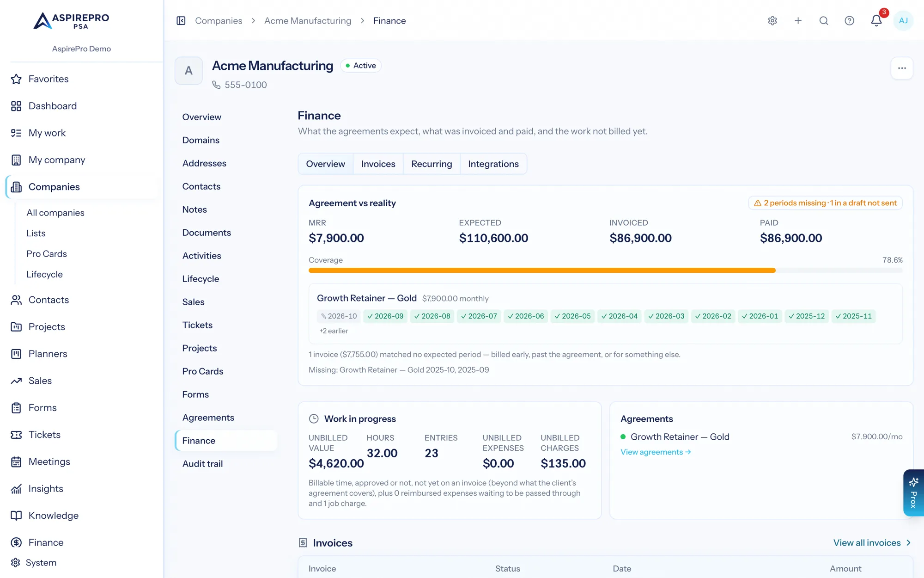Switch to the Recurring tab

pos(432,164)
